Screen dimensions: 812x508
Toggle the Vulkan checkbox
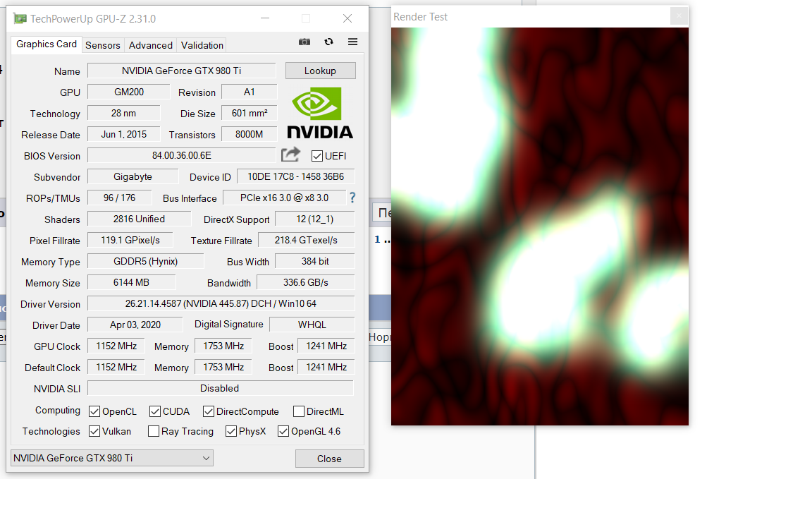pyautogui.click(x=94, y=431)
